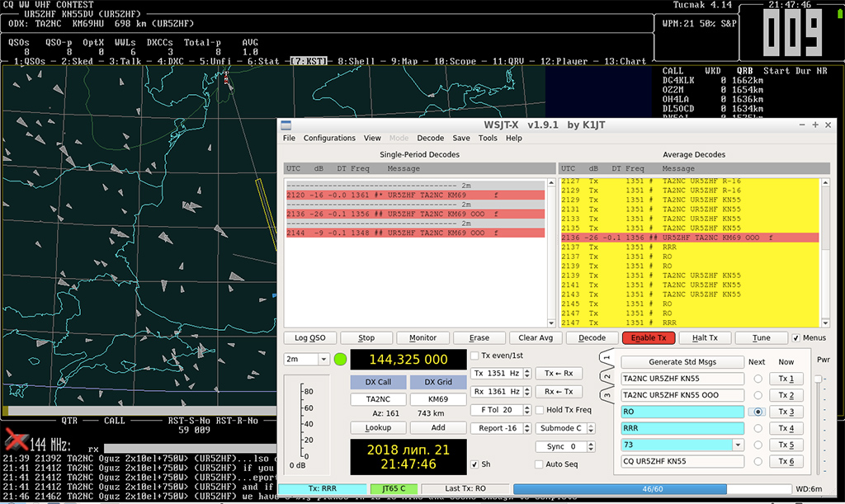Open the 73 message dropdown arrow
The image size is (845, 504).
(x=738, y=445)
